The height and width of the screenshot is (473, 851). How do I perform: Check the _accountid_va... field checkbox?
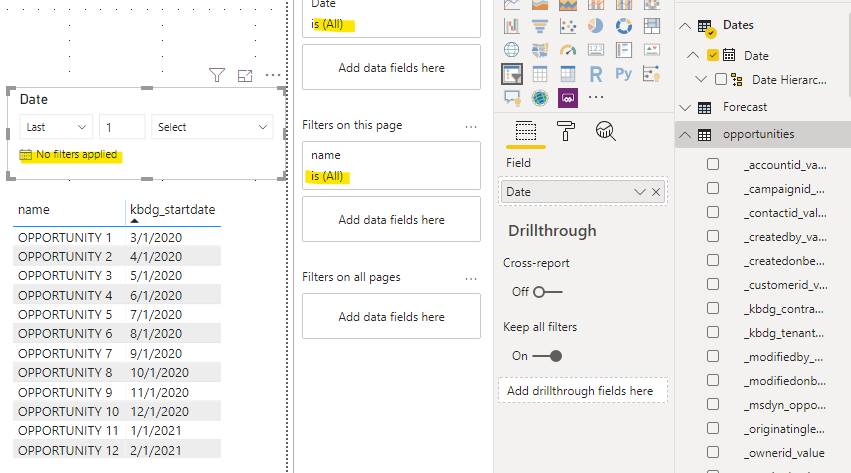click(x=713, y=164)
